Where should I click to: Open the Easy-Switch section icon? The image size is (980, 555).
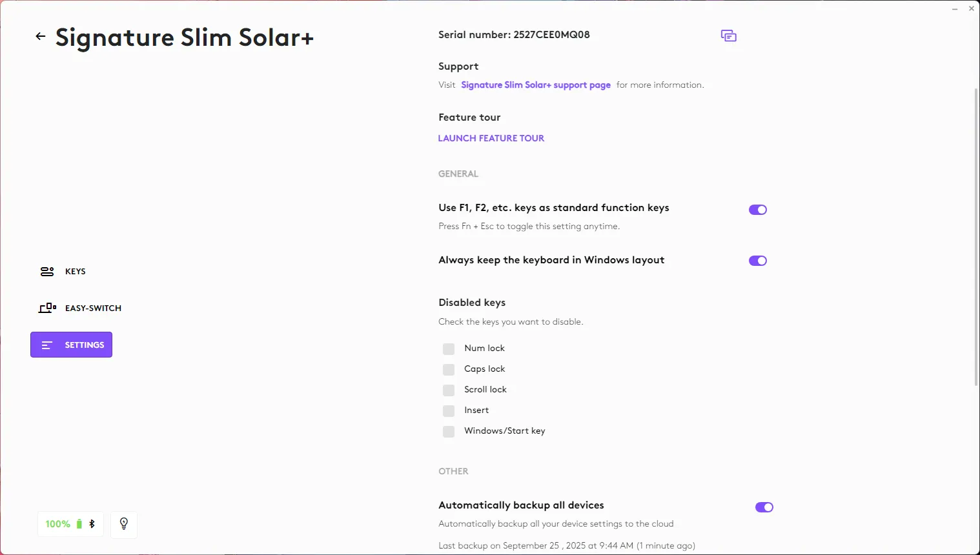pyautogui.click(x=47, y=308)
